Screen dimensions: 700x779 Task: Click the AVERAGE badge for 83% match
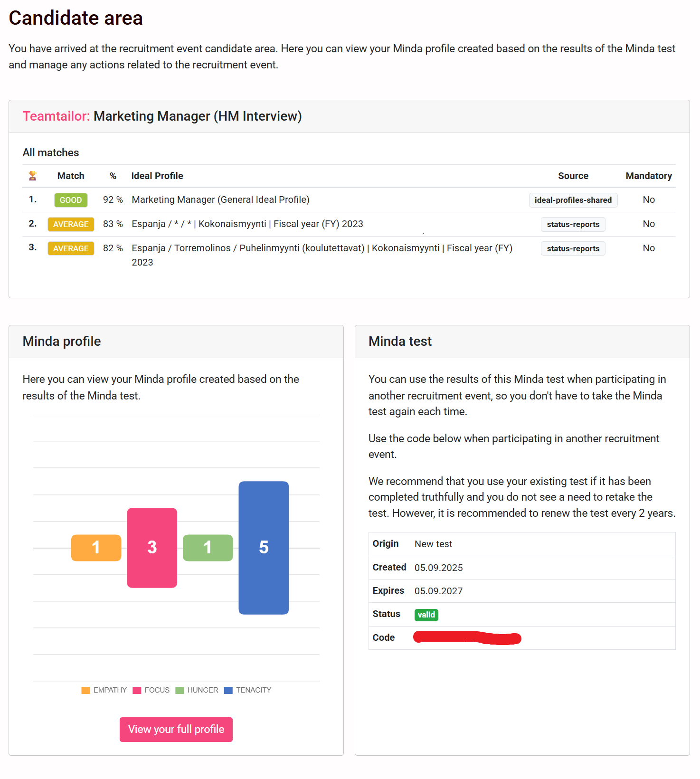point(71,224)
